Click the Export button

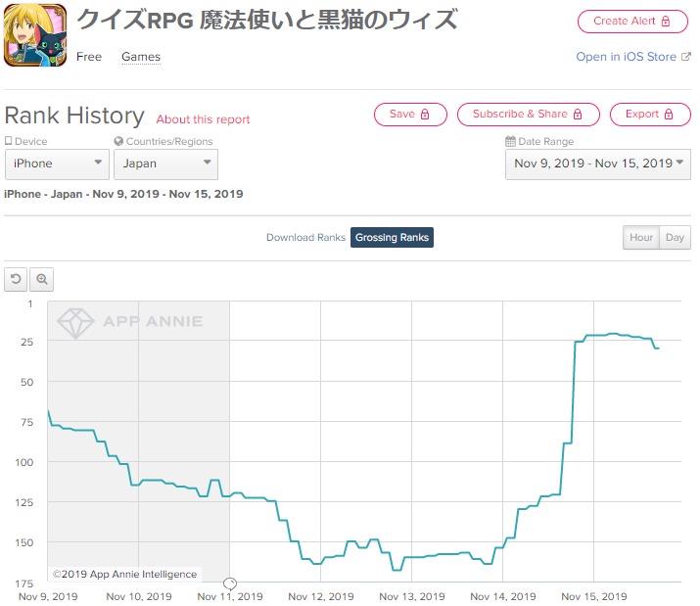(650, 115)
